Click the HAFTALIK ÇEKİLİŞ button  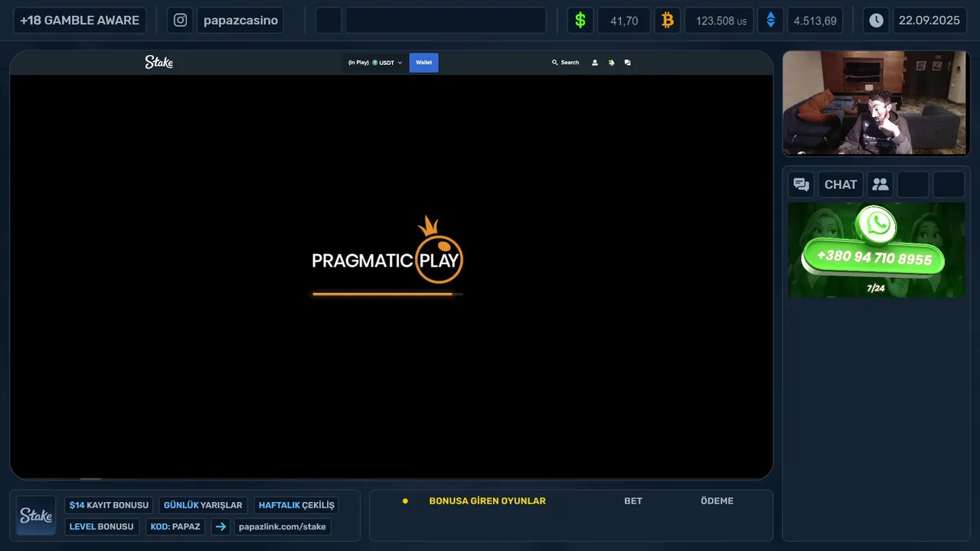click(296, 505)
